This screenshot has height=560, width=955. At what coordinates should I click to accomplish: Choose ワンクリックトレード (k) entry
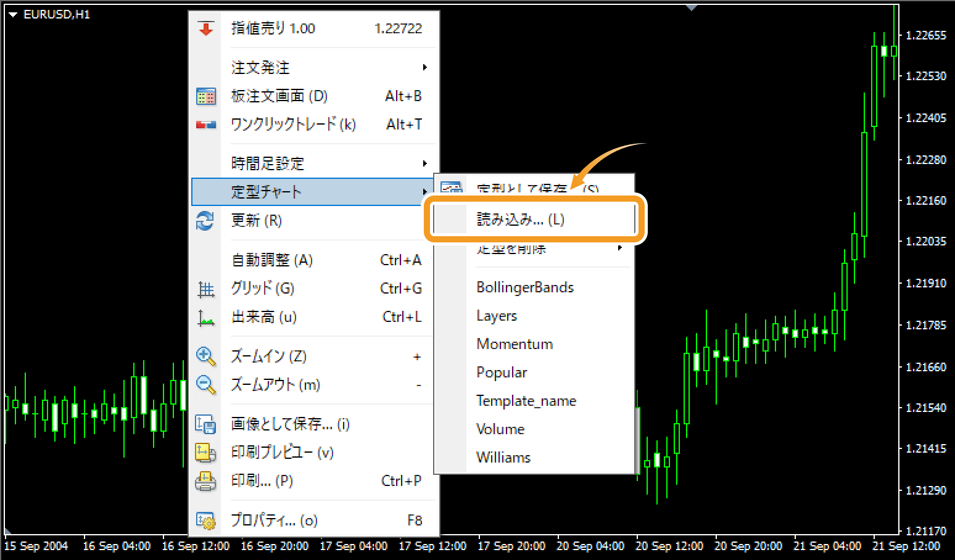coord(315,125)
